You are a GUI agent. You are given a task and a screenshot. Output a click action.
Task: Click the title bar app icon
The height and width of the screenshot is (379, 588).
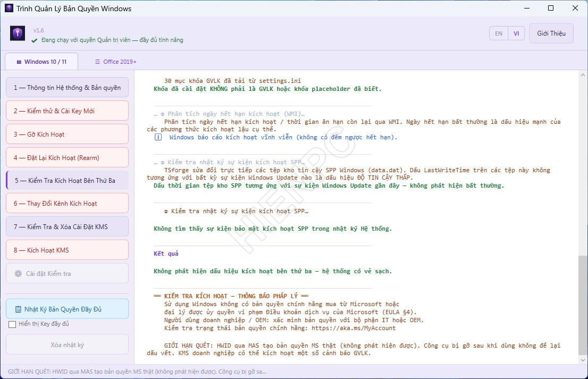(x=9, y=9)
